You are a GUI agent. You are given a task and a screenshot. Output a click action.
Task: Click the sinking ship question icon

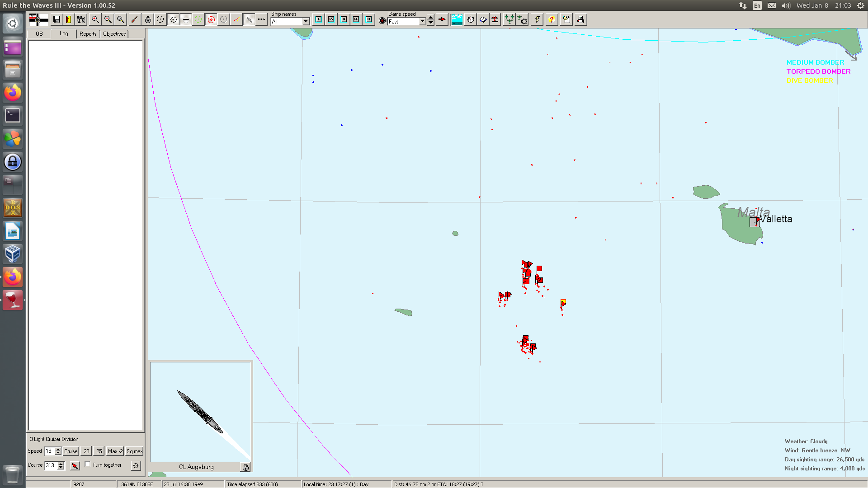495,19
